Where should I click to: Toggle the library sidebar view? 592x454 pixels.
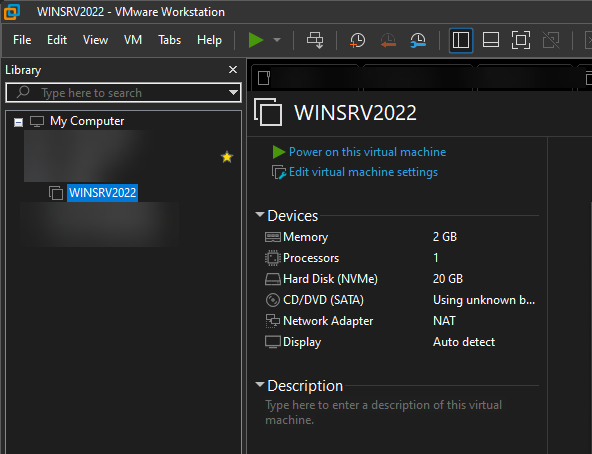tap(461, 40)
